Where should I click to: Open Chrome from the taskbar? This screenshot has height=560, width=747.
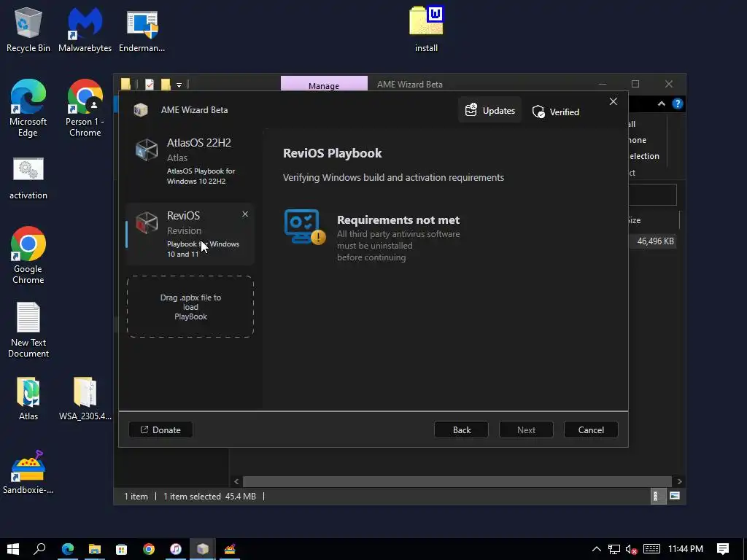149,549
